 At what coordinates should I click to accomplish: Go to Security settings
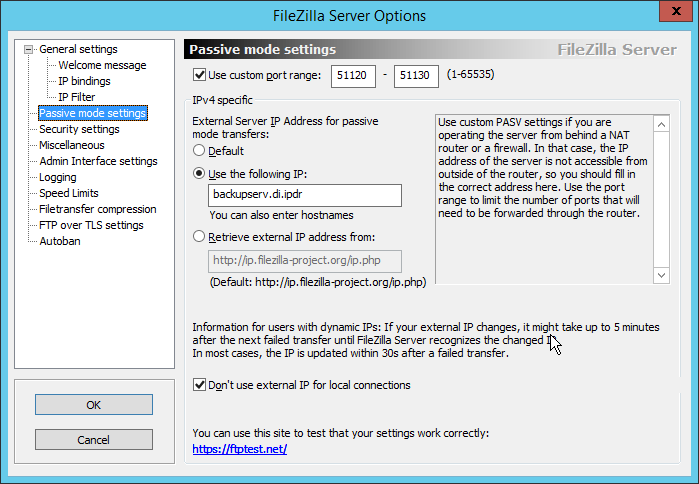79,129
